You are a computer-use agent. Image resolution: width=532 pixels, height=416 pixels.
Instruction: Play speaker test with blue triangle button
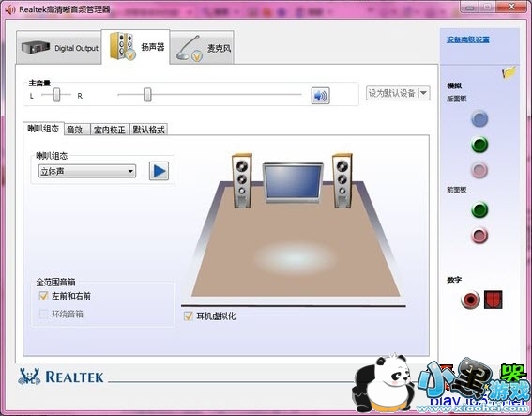[159, 171]
